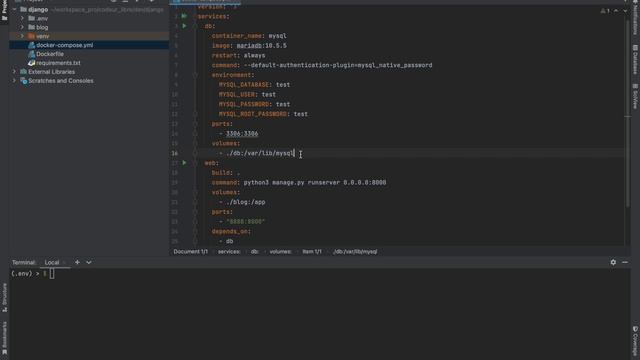This screenshot has width=640, height=360.
Task: Open the Notifications tool window
Action: click(635, 18)
